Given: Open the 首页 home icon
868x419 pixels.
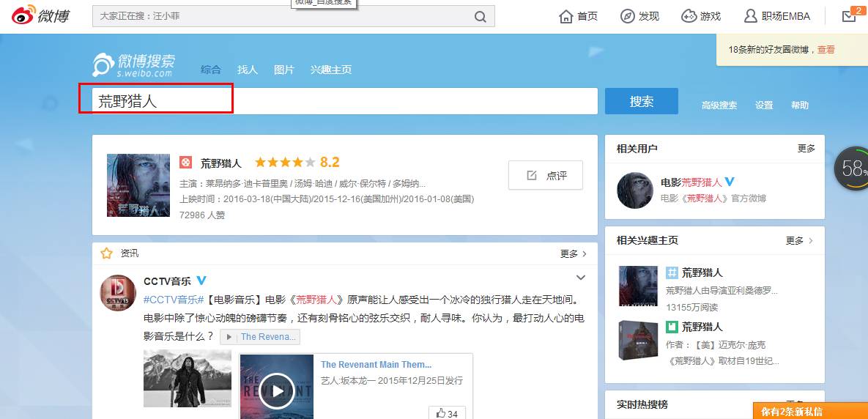Looking at the screenshot, I should tap(565, 17).
